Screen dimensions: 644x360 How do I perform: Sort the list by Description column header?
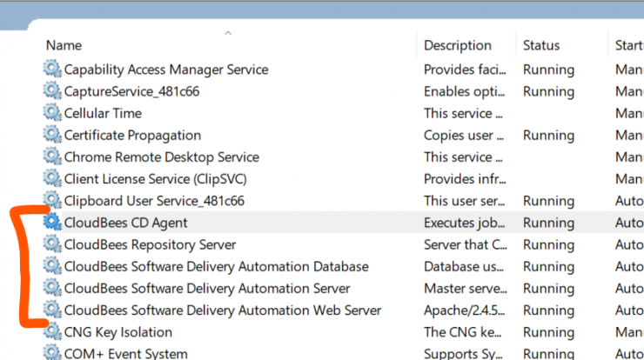pos(458,45)
